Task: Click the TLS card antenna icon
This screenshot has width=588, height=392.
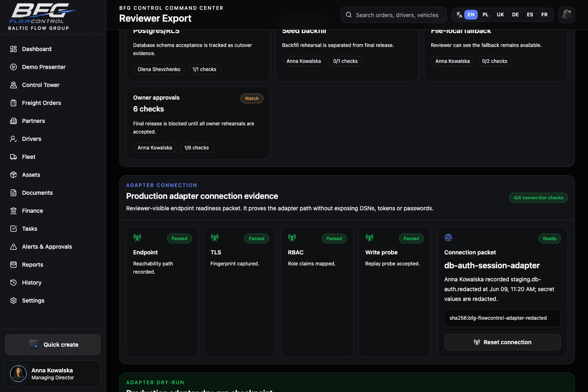Action: click(215, 238)
